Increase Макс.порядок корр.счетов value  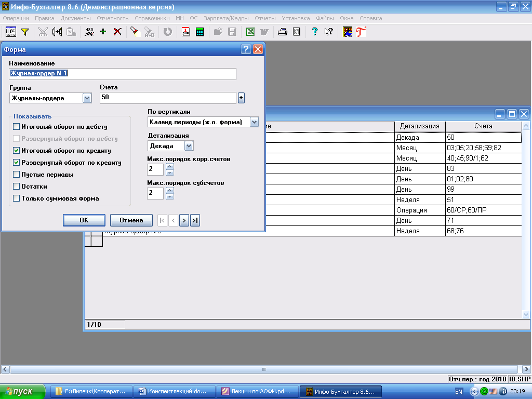170,166
